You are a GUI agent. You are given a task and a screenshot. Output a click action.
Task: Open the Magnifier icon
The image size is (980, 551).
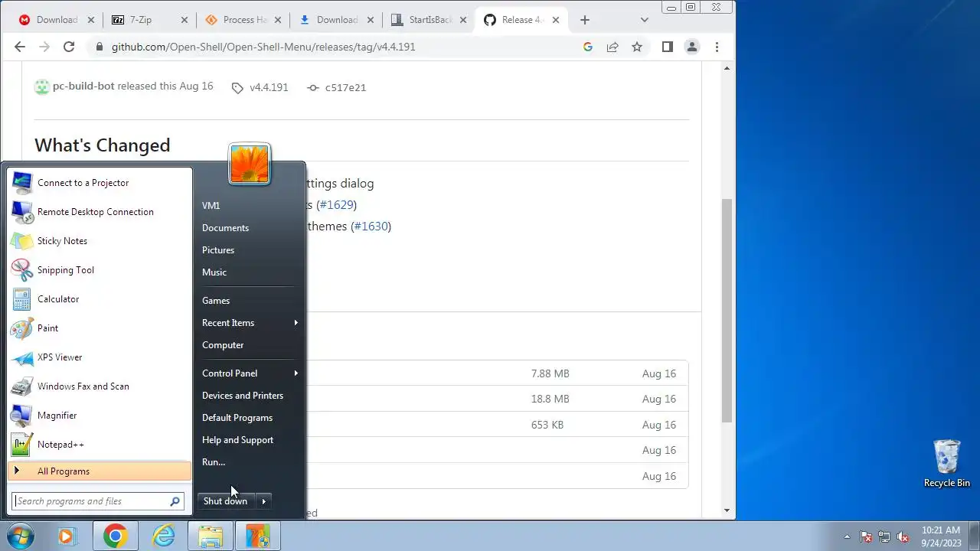22,416
